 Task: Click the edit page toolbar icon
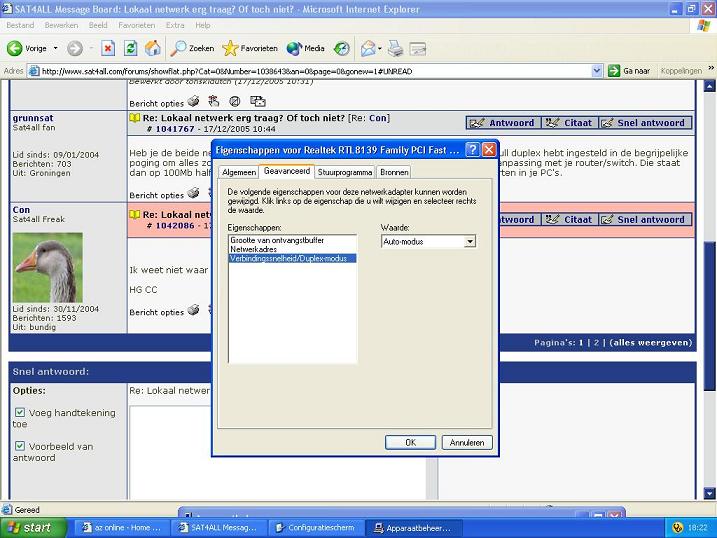click(x=417, y=48)
